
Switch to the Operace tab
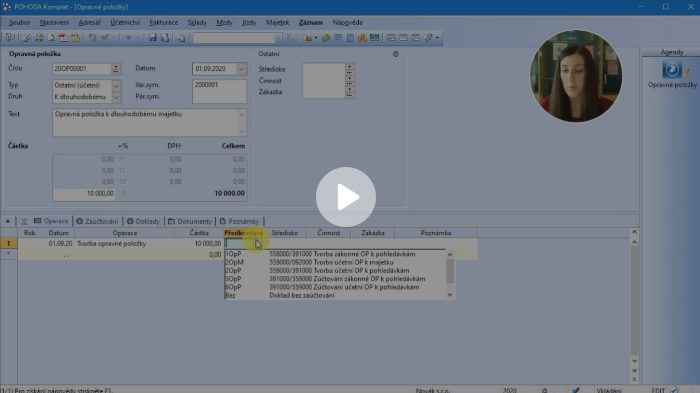(x=51, y=221)
